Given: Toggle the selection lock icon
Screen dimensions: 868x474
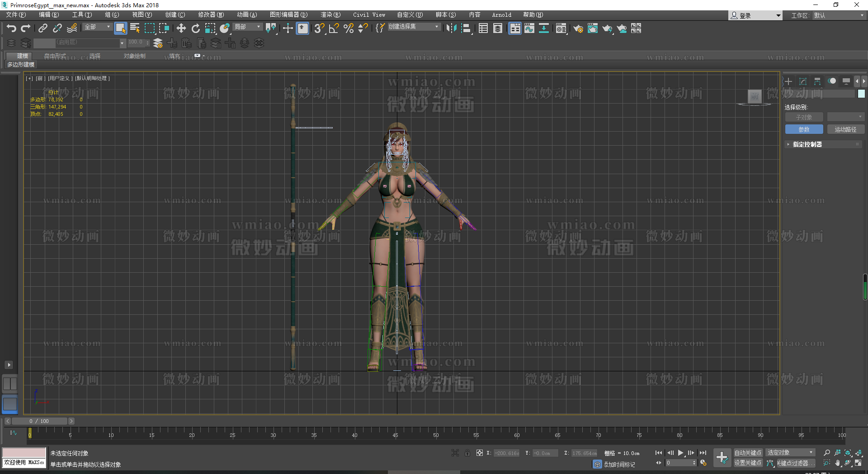Looking at the screenshot, I should 467,453.
